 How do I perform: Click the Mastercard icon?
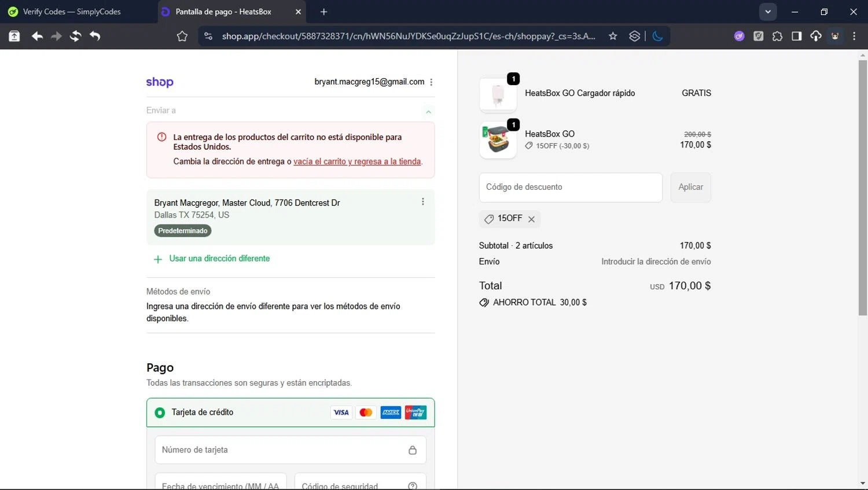point(366,412)
